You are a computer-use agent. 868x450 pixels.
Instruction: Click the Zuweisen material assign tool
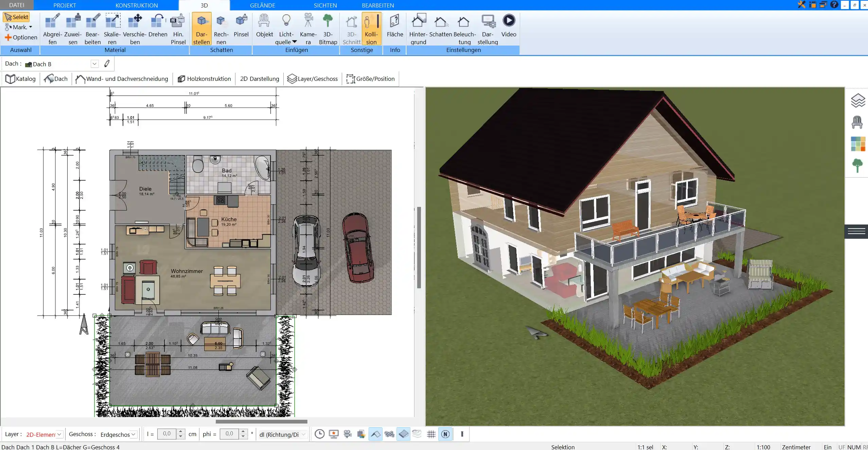(x=73, y=29)
